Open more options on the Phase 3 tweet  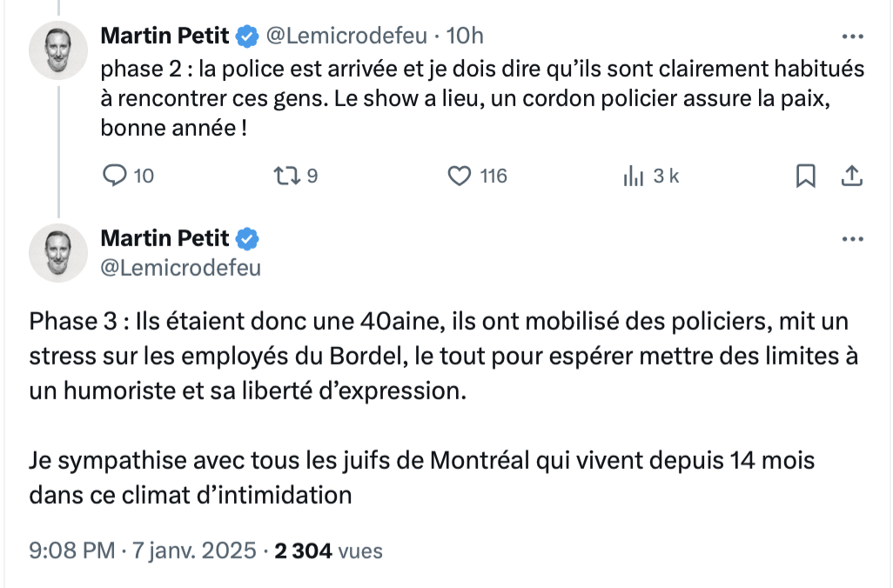(853, 239)
